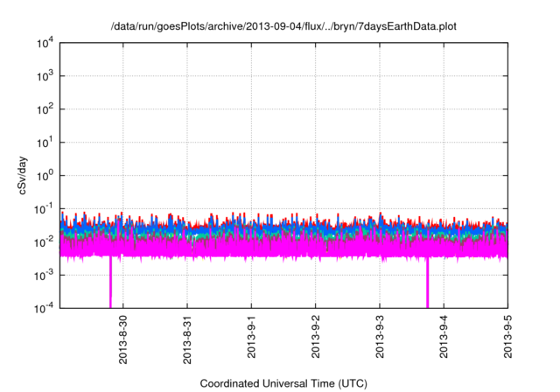Click the 2013-8-31 date tick label
This screenshot has height=392, width=560.
(x=187, y=339)
